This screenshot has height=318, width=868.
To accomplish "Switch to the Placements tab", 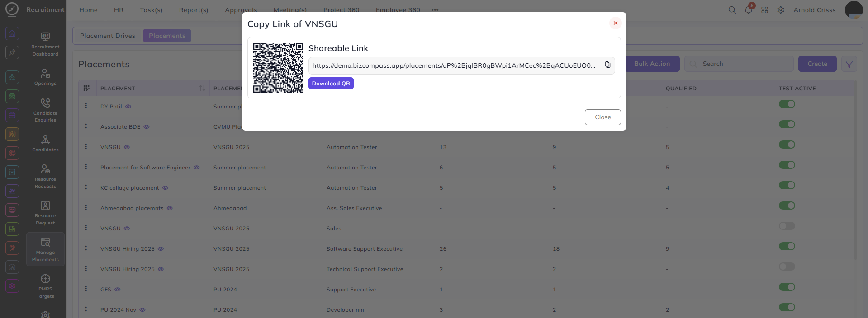I will (167, 36).
